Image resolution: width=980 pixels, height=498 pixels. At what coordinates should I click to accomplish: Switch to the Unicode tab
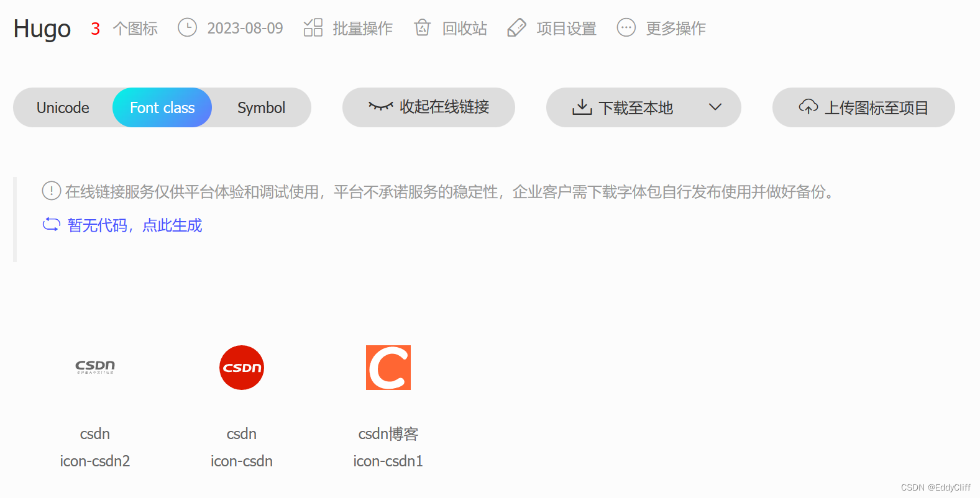point(63,107)
